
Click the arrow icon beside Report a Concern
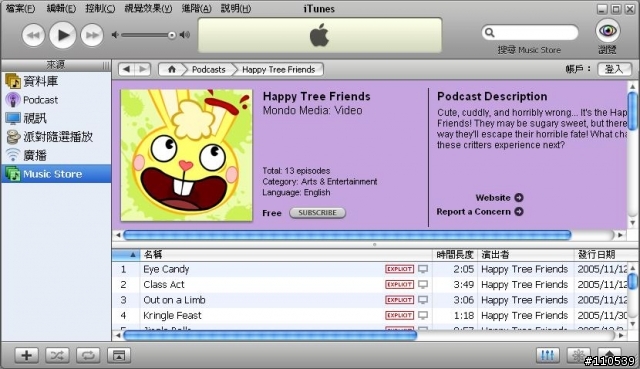(519, 211)
